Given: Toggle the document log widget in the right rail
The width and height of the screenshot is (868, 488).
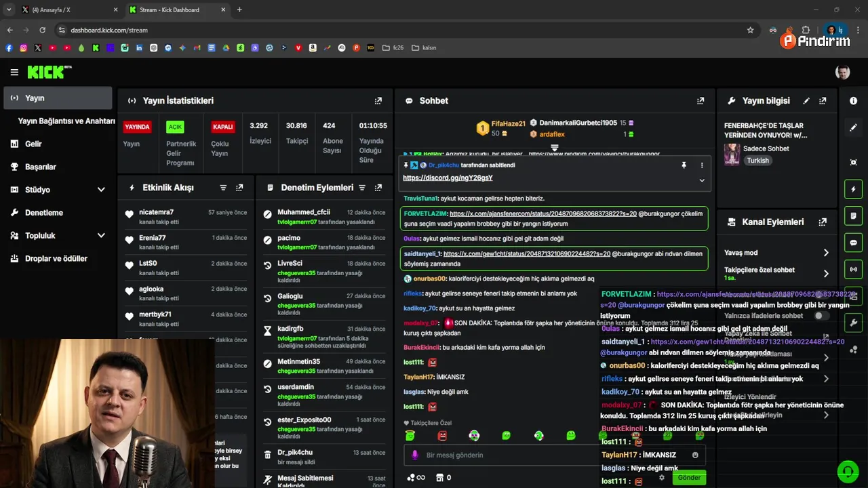Looking at the screenshot, I should pyautogui.click(x=854, y=216).
